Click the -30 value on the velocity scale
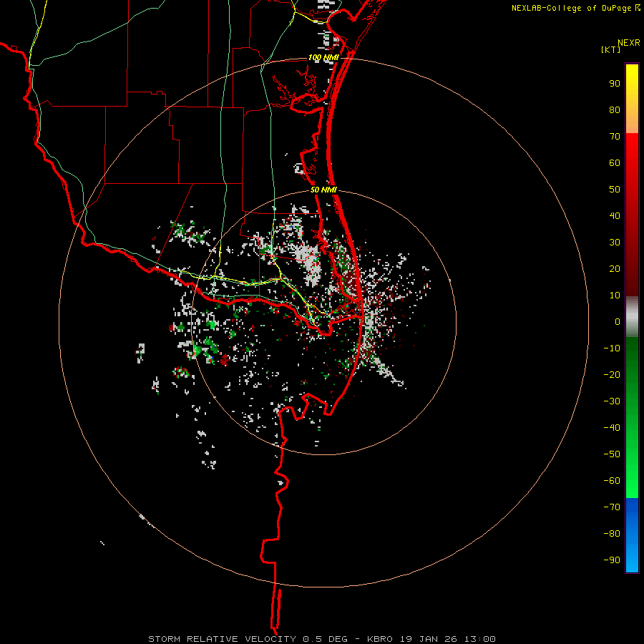Image resolution: width=644 pixels, height=644 pixels. tap(612, 401)
